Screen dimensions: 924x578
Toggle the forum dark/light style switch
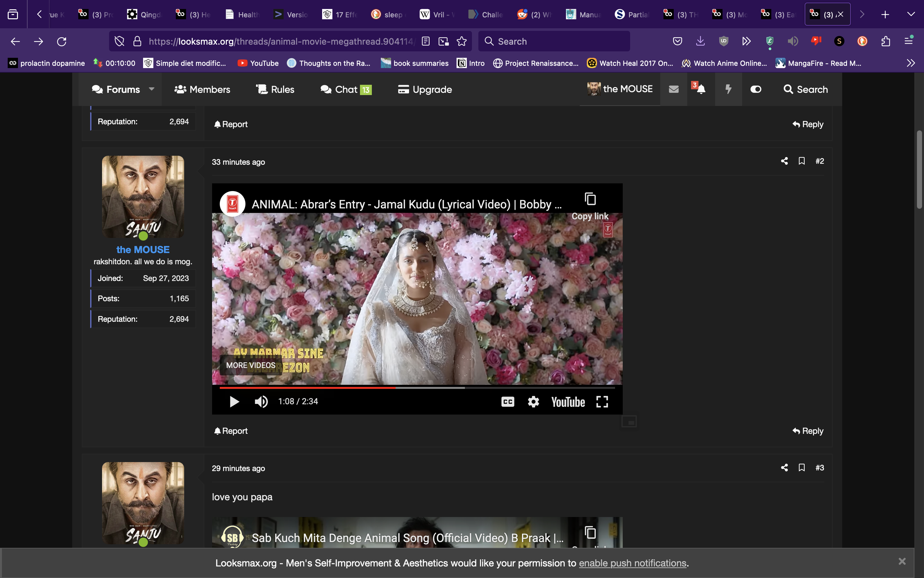[756, 90]
